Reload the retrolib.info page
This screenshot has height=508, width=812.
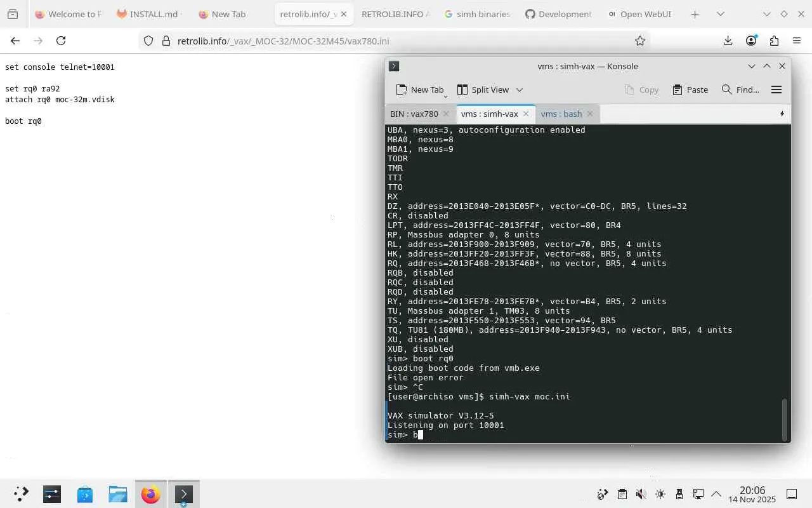61,41
